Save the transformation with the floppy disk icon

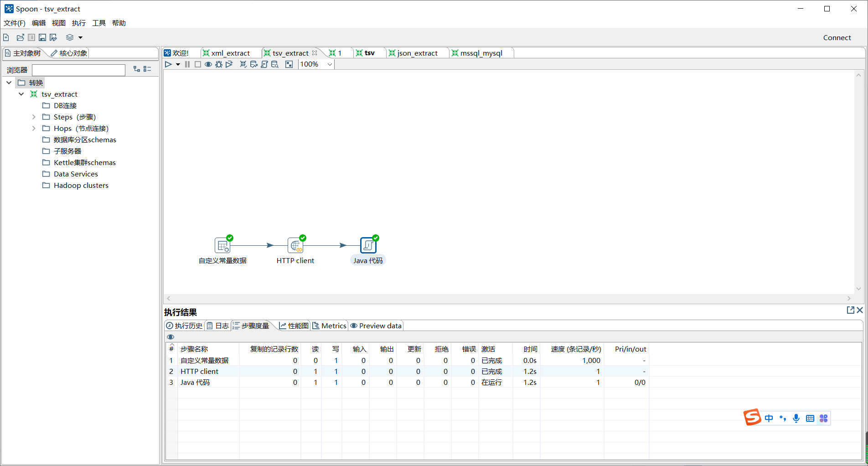point(42,37)
